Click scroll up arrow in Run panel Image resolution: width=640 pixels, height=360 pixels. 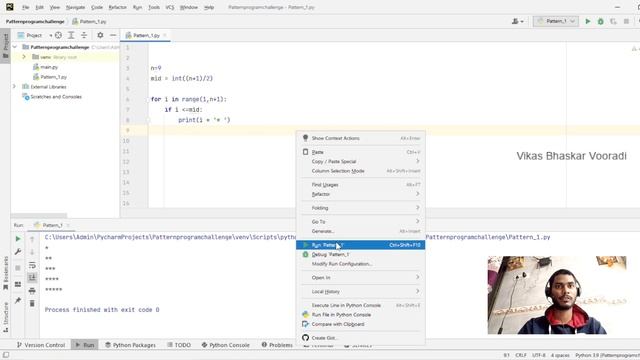(32, 239)
